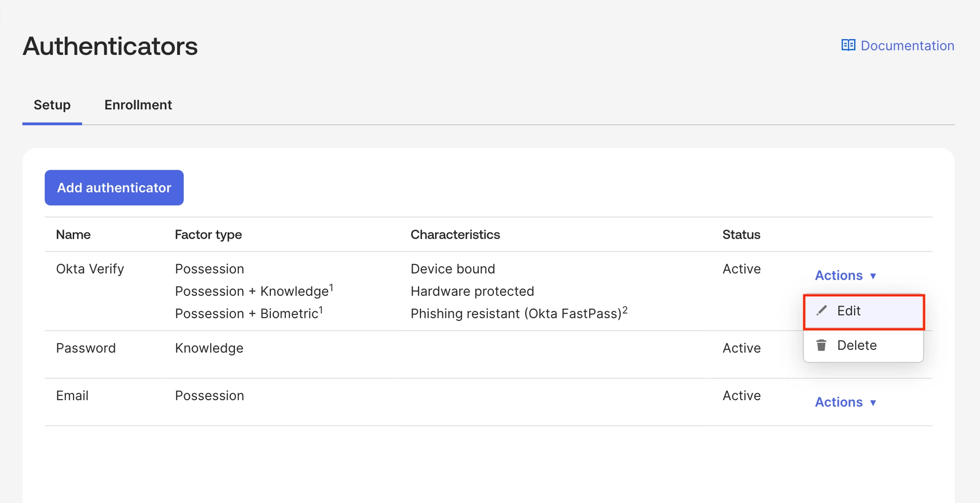
Task: Open the Documentation link
Action: point(907,45)
